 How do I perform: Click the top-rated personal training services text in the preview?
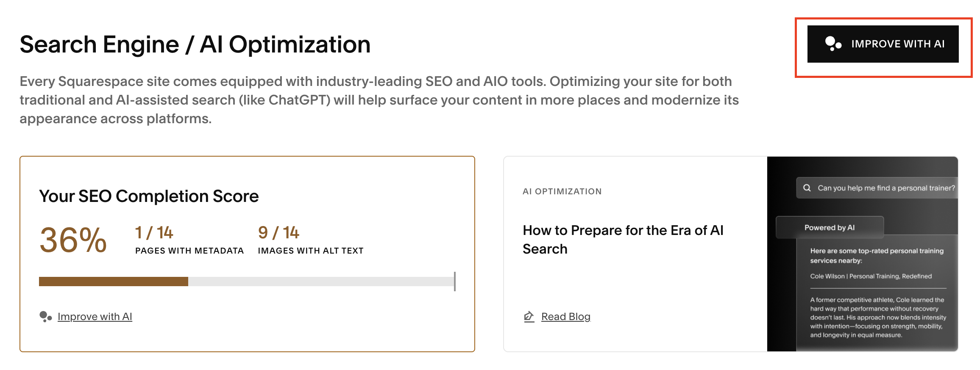(877, 256)
